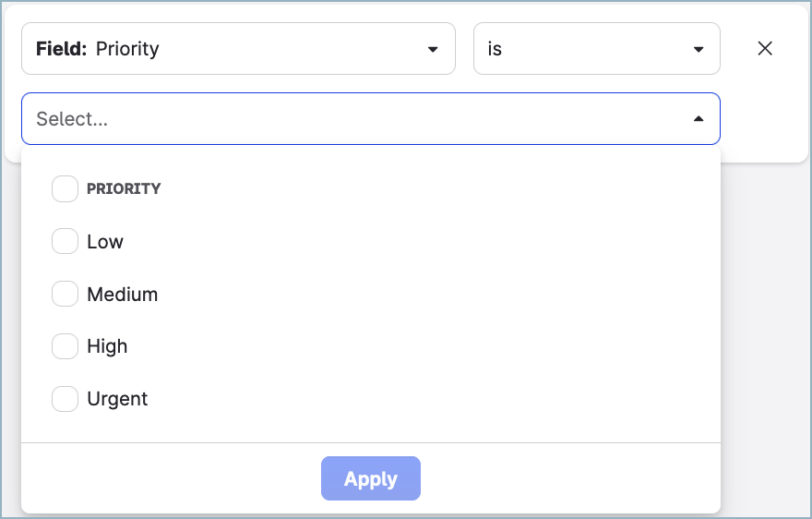
Task: Select the Urgent checkbox
Action: point(65,399)
